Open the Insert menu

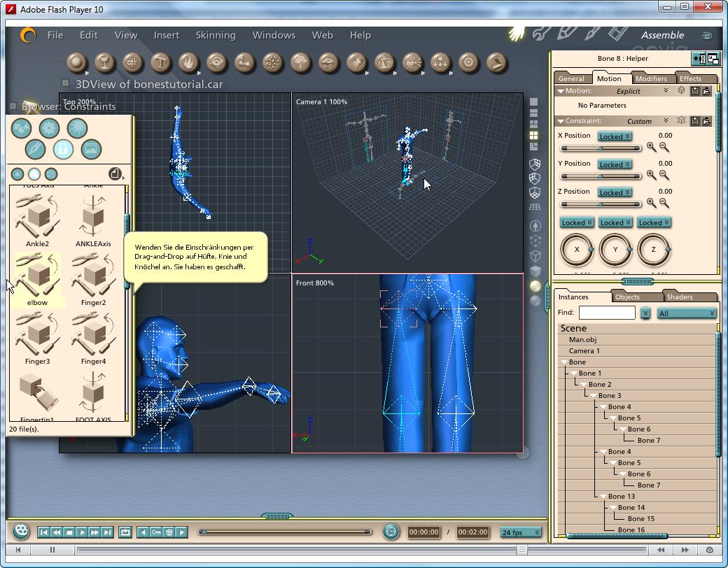coord(166,35)
